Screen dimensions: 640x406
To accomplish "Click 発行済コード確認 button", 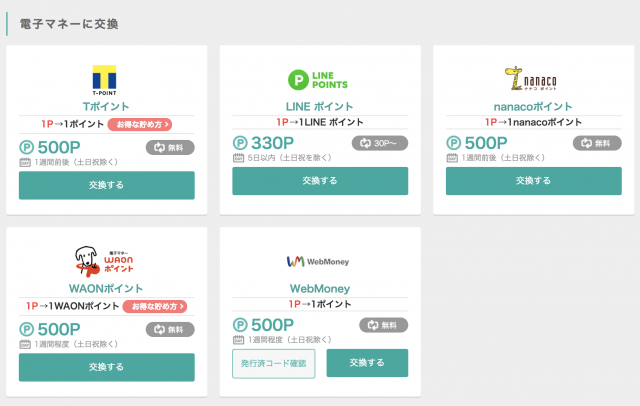I will (274, 364).
